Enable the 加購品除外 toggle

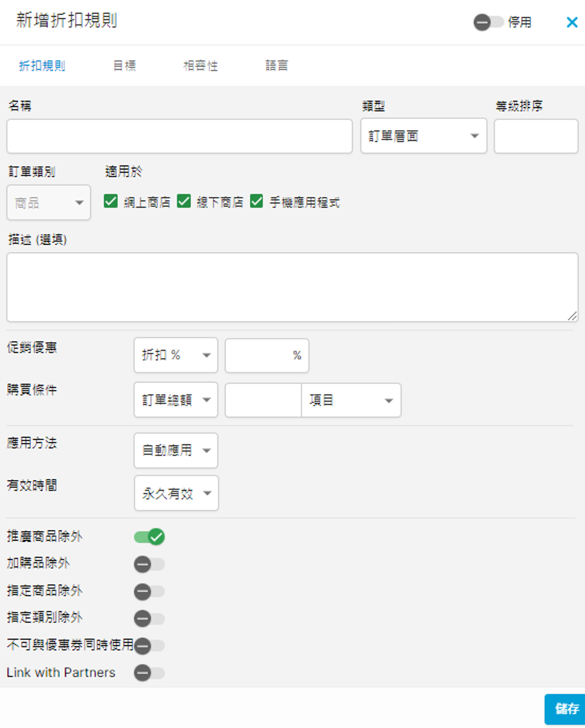pos(149,564)
